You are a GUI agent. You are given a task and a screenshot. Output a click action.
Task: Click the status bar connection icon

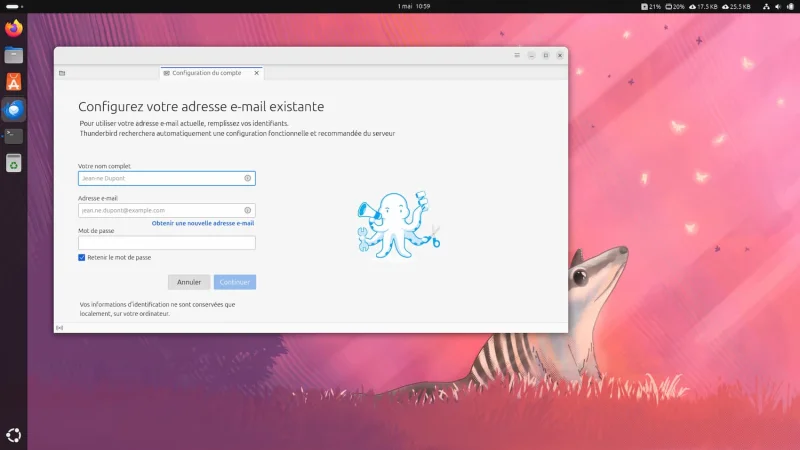coord(60,328)
